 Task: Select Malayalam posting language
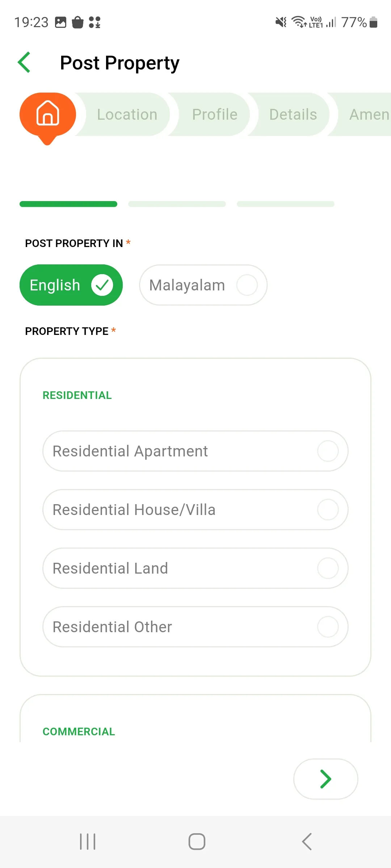pyautogui.click(x=203, y=285)
